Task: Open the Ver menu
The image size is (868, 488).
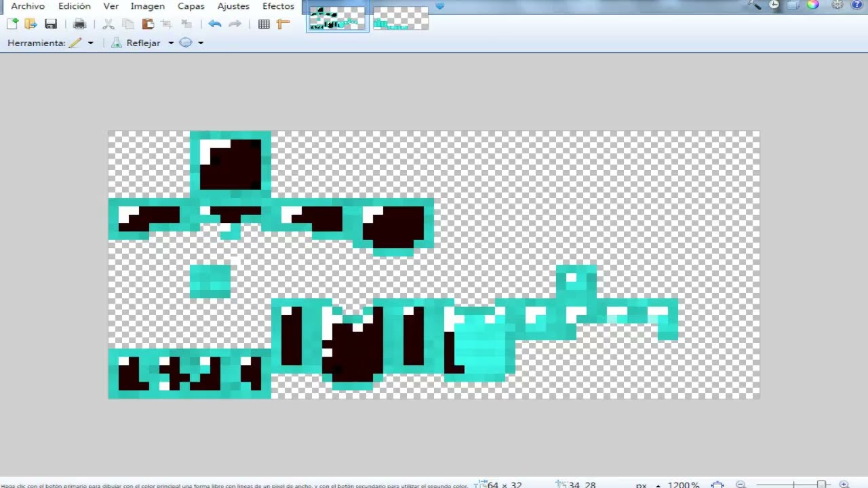Action: click(x=111, y=6)
